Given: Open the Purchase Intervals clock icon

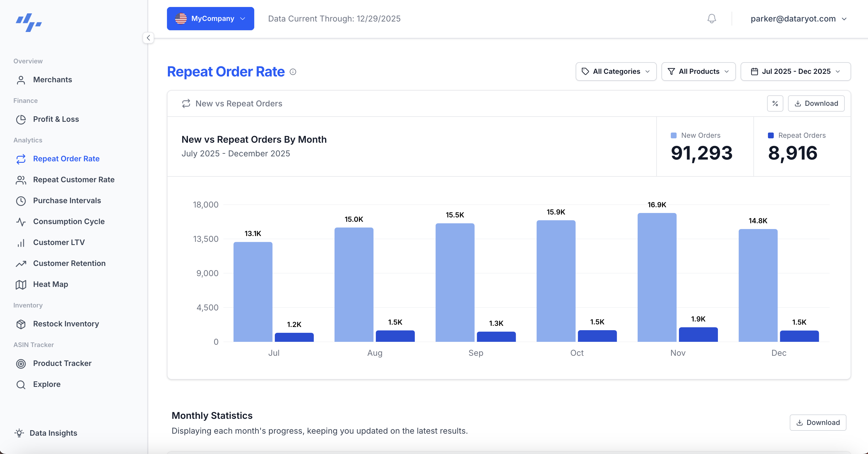Looking at the screenshot, I should 21,201.
